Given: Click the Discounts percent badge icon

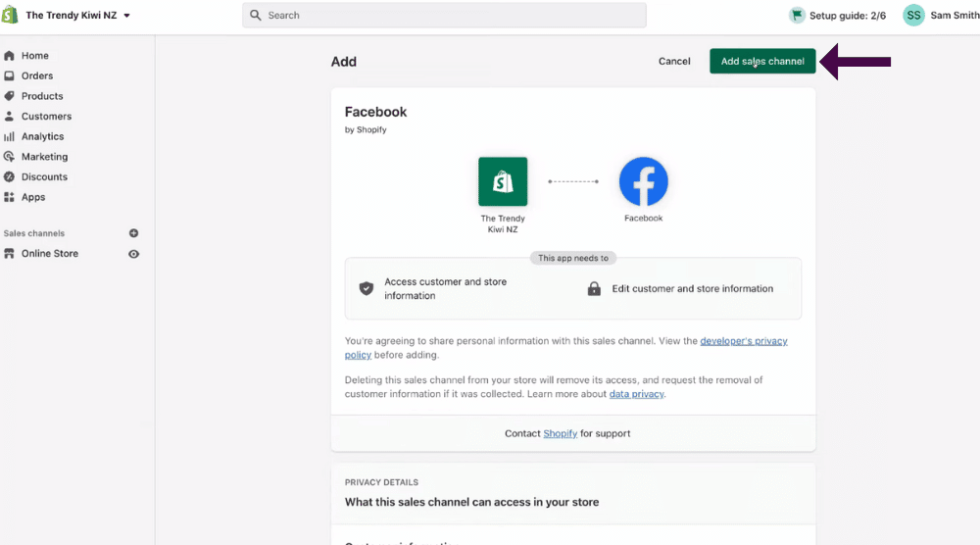Looking at the screenshot, I should click(x=9, y=176).
